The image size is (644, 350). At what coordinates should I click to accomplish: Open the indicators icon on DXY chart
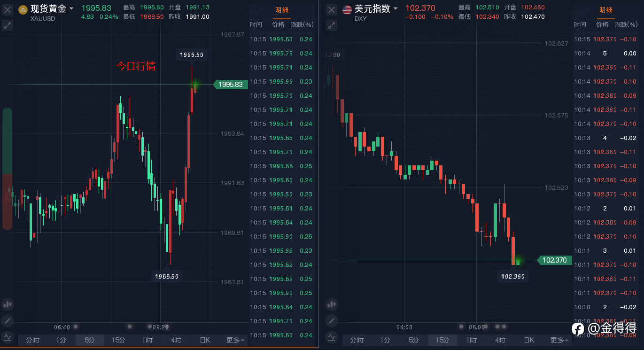click(x=332, y=337)
